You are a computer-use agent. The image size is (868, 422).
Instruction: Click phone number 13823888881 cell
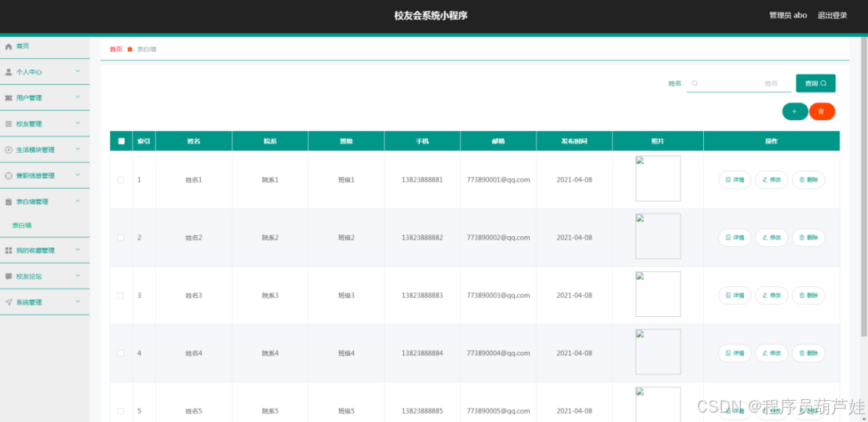(x=421, y=180)
